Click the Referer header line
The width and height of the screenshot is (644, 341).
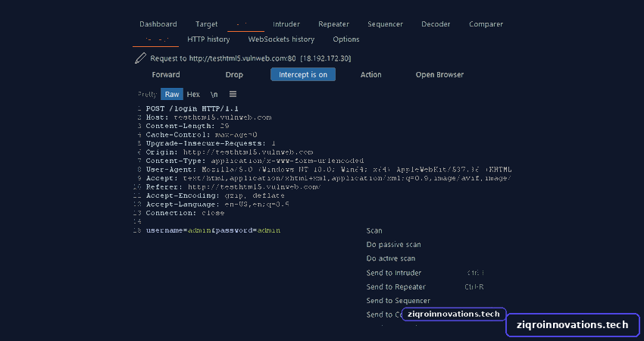coord(233,187)
